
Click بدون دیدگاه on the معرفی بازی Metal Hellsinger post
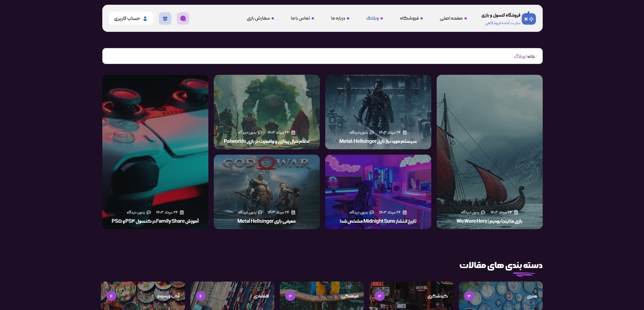pos(247,212)
